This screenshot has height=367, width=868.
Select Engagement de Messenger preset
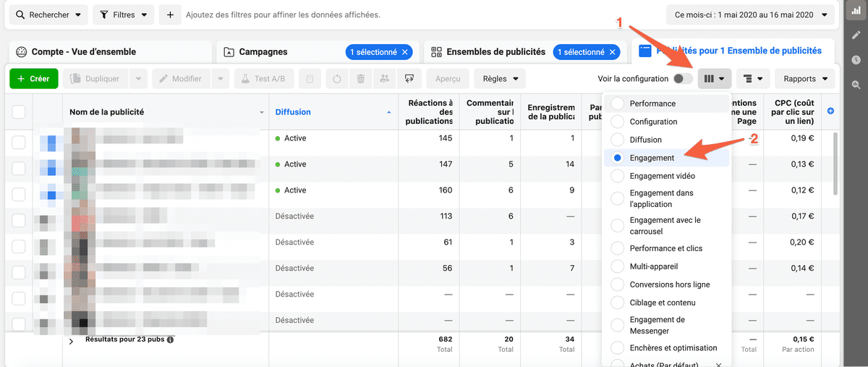pos(666,325)
